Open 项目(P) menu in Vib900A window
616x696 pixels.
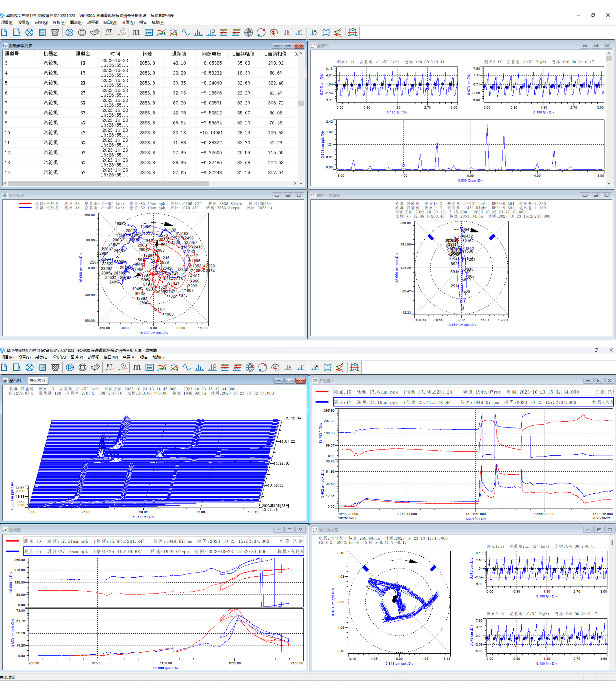[7, 22]
